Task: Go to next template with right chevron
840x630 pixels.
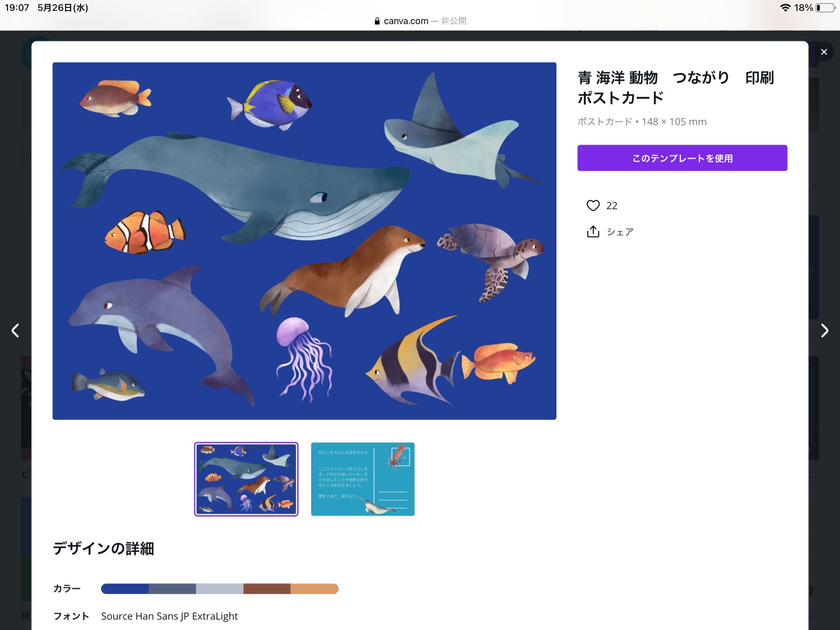Action: (824, 331)
